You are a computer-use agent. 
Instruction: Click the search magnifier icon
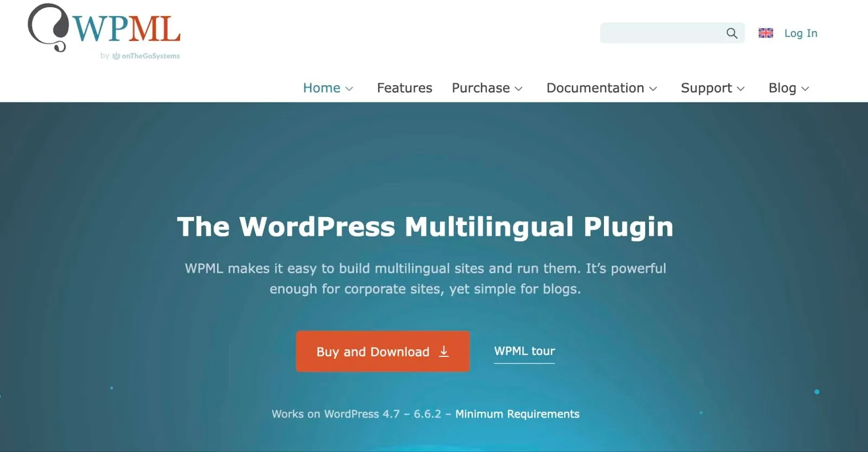point(732,33)
